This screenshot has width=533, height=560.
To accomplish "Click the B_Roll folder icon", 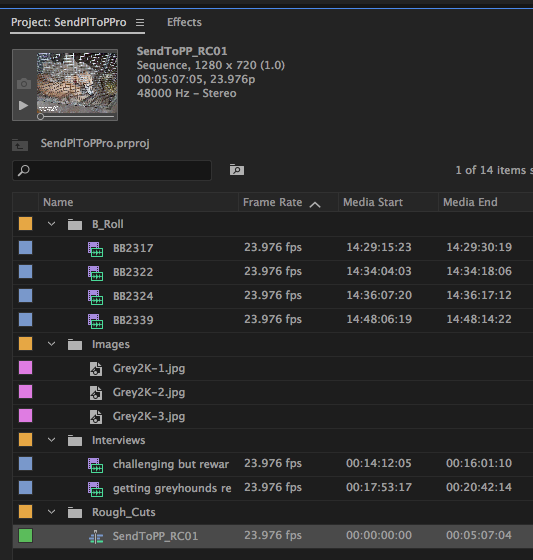I will [75, 224].
